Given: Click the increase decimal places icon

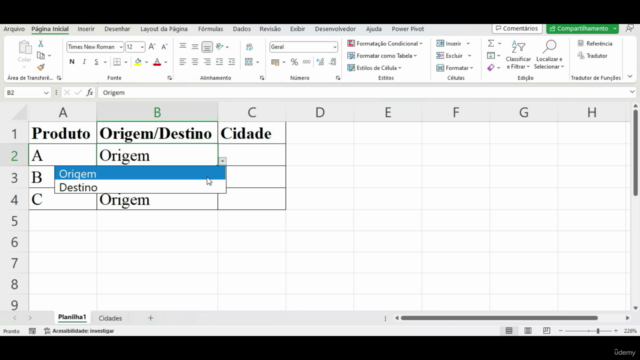Looking at the screenshot, I should 320,62.
